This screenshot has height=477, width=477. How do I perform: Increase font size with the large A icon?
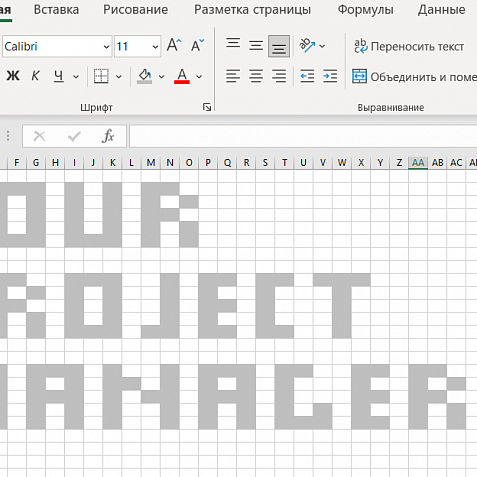pyautogui.click(x=174, y=45)
